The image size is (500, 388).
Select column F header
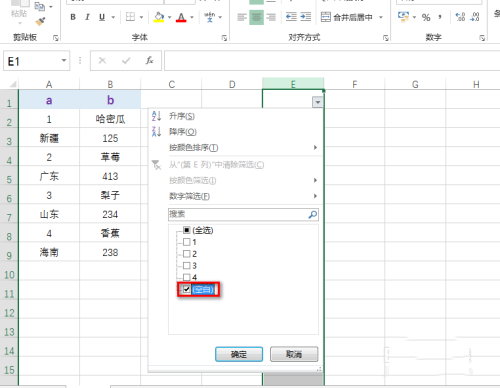coord(354,84)
